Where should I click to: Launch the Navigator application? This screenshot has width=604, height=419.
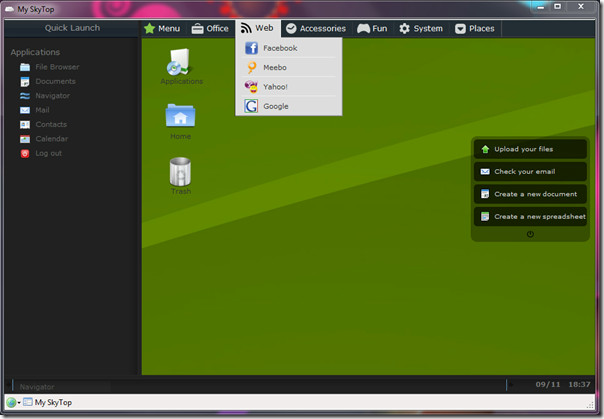coord(45,96)
